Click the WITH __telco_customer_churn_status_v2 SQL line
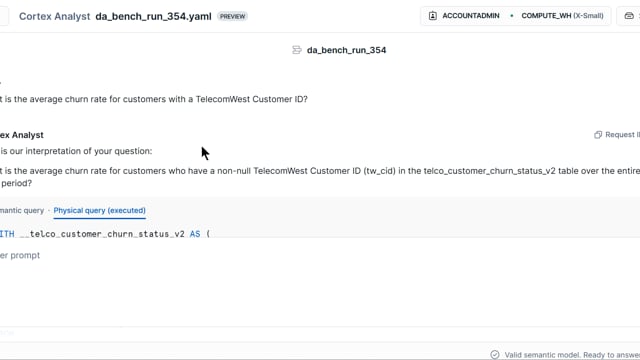The width and height of the screenshot is (640, 360). [x=105, y=234]
